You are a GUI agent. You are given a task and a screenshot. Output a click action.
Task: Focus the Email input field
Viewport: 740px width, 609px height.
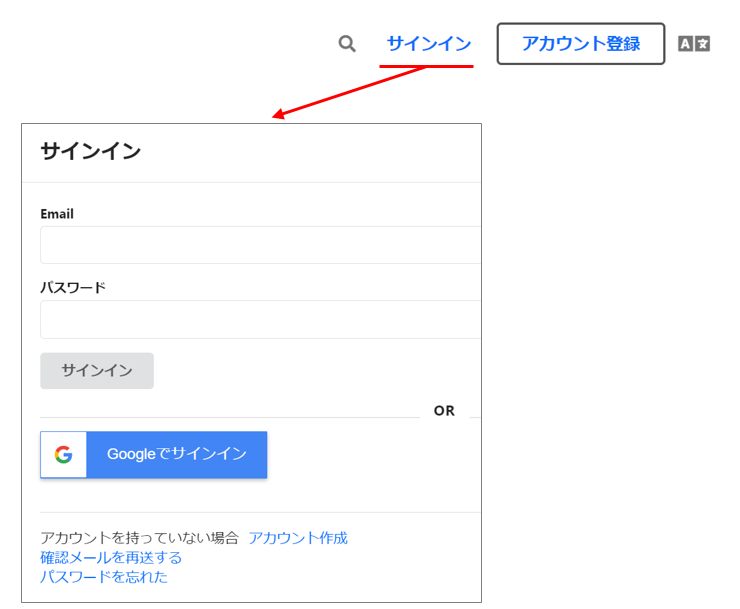point(261,245)
